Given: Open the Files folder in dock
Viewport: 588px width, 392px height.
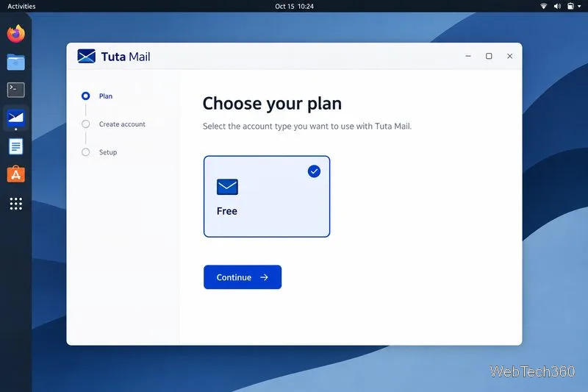Looking at the screenshot, I should point(15,62).
